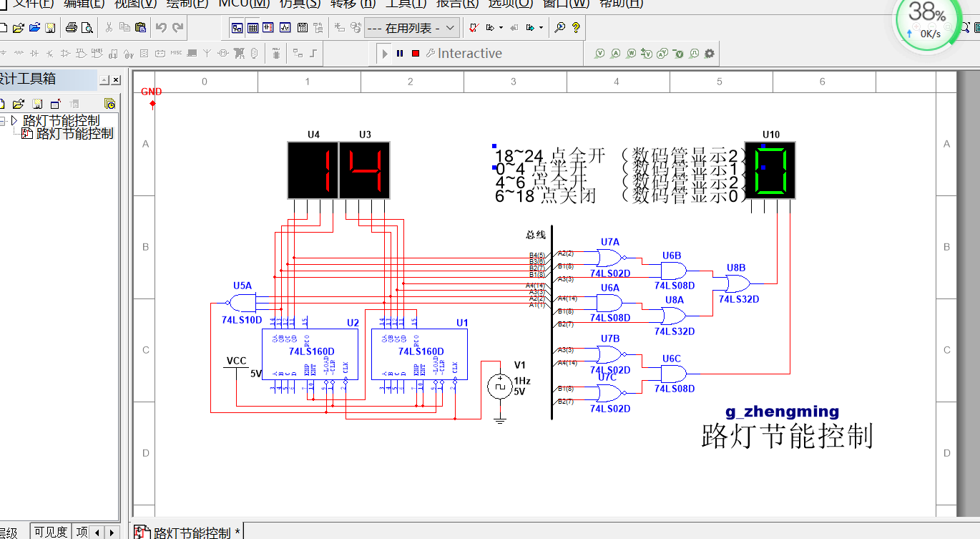This screenshot has height=539, width=980.
Task: Print the circuit with the printer icon
Action: tap(71, 28)
